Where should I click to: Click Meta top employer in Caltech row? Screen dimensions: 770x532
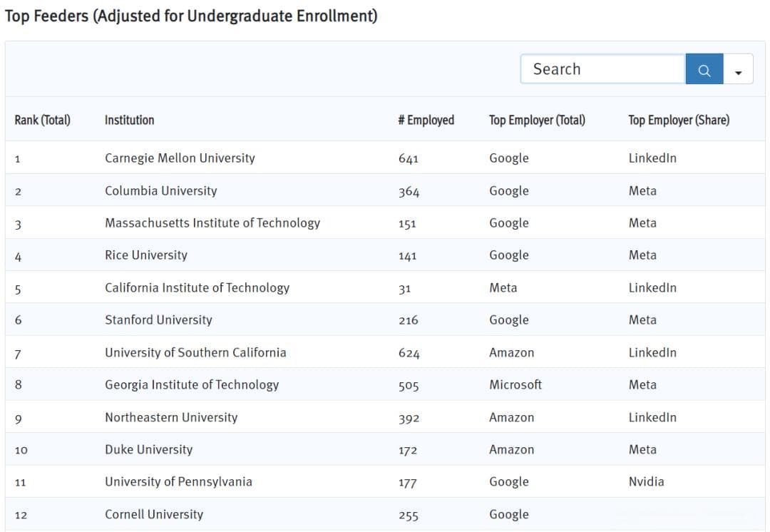(503, 288)
